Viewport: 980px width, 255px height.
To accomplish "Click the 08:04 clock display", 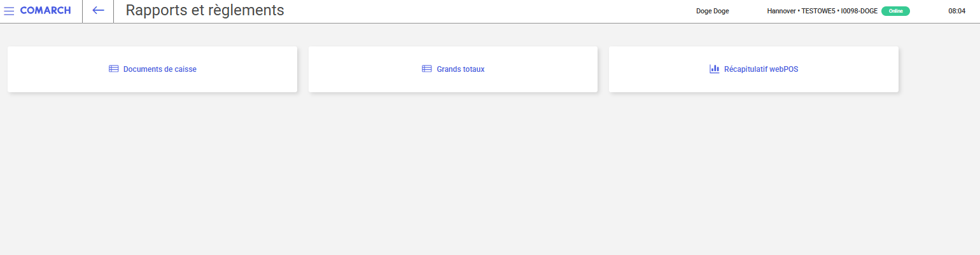I will [x=957, y=11].
